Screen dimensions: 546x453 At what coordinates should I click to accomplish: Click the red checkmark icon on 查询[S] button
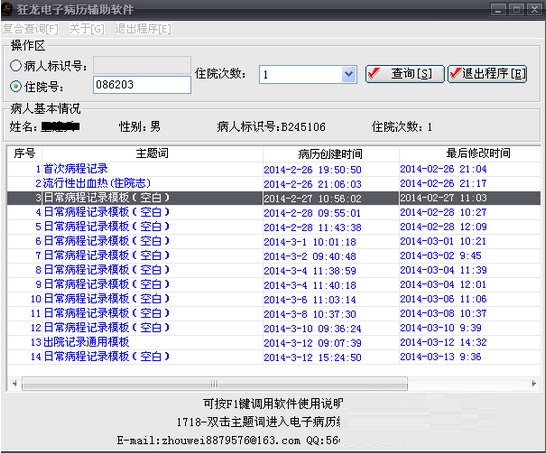(374, 73)
